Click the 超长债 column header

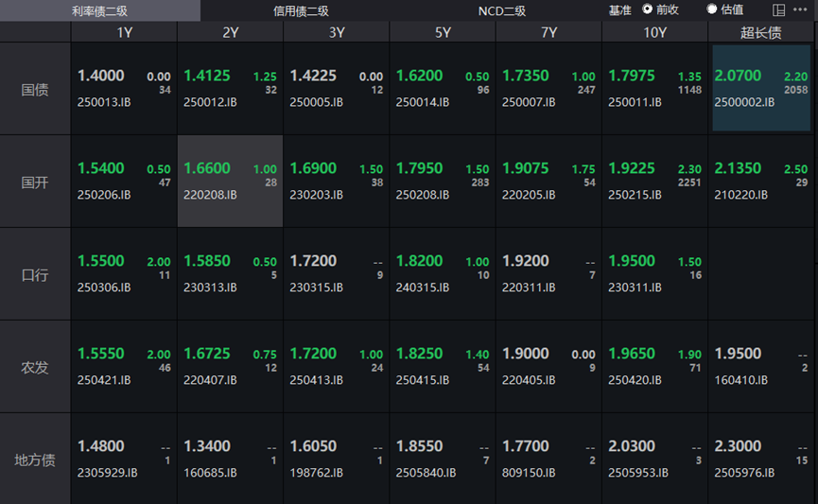pyautogui.click(x=761, y=32)
